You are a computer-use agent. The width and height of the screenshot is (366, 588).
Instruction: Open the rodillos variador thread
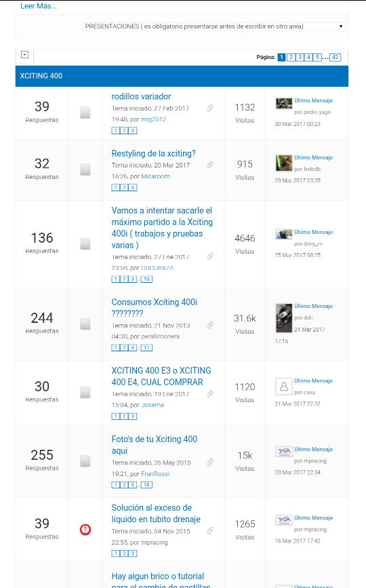(141, 96)
